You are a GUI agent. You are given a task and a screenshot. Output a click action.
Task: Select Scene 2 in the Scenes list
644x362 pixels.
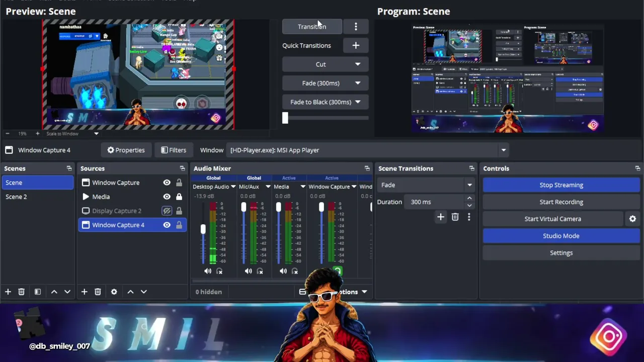point(38,197)
